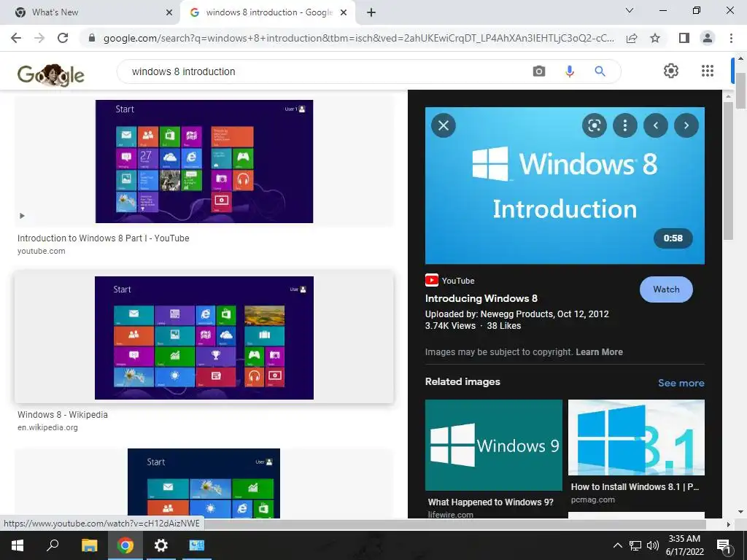Show next image in preview
The width and height of the screenshot is (747, 560).
pos(686,125)
